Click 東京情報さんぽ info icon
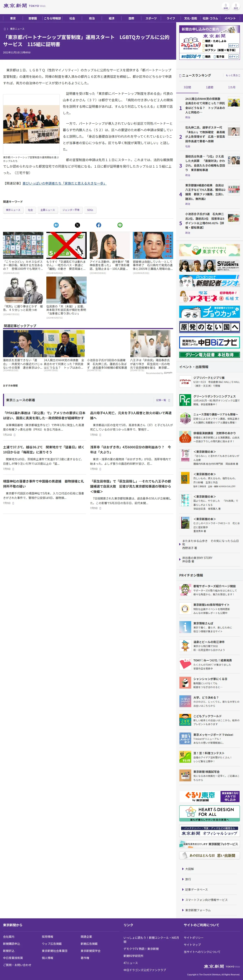This screenshot has width=243, height=980. (185, 627)
